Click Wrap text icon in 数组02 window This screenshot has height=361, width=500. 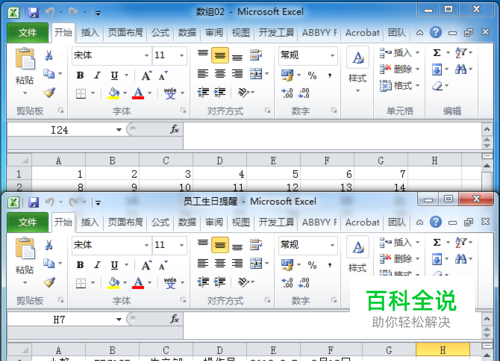[x=256, y=55]
